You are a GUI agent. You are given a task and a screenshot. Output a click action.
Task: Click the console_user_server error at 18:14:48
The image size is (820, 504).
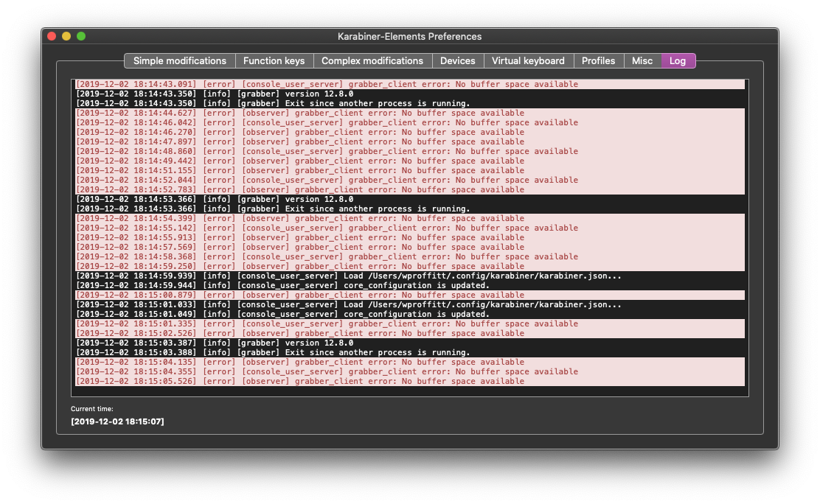[x=324, y=151]
